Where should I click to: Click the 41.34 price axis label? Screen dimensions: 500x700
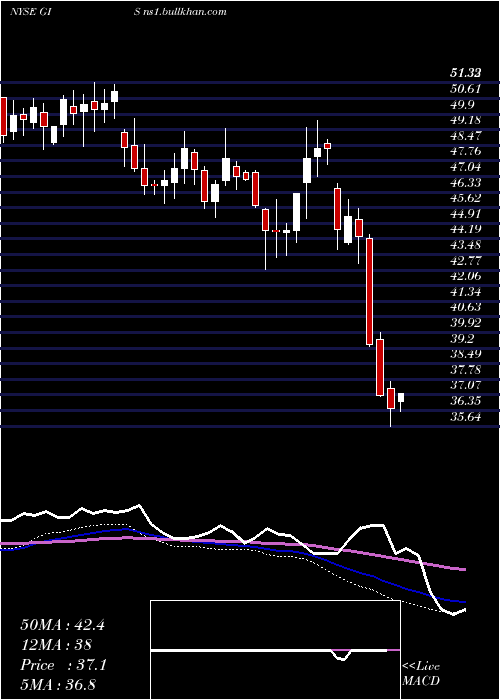pyautogui.click(x=465, y=292)
